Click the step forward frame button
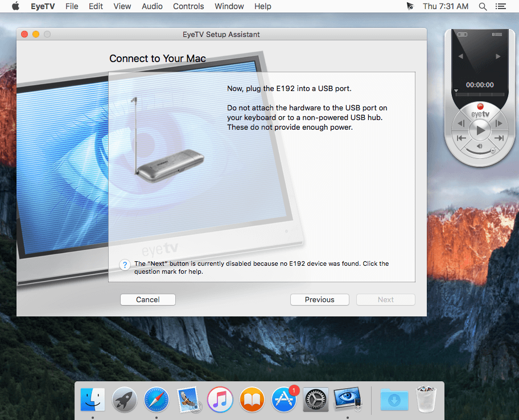 click(499, 123)
